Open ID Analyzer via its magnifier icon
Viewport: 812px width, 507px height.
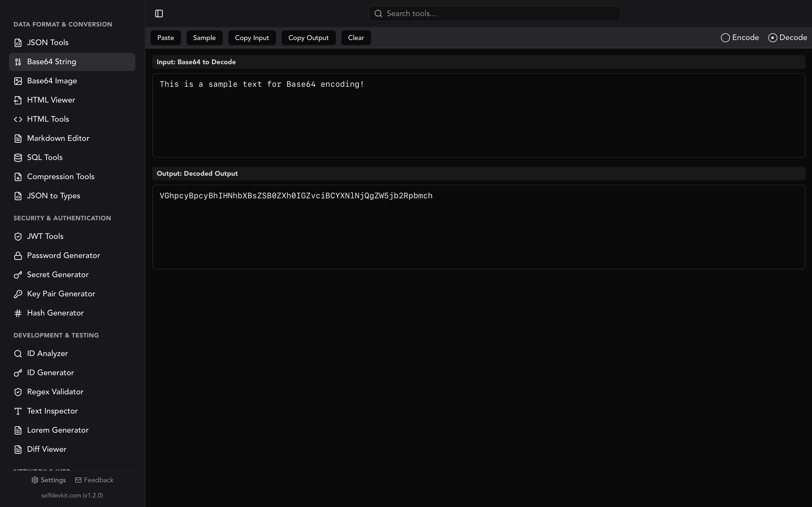(18, 353)
